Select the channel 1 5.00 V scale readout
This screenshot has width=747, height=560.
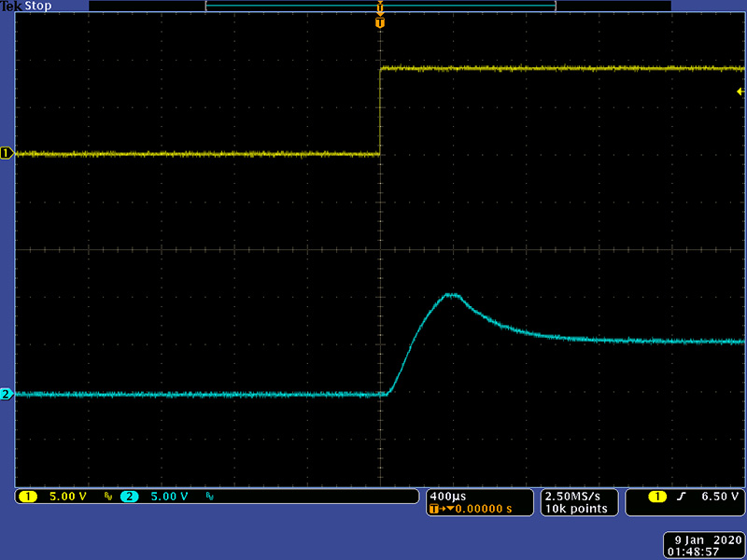(x=67, y=497)
